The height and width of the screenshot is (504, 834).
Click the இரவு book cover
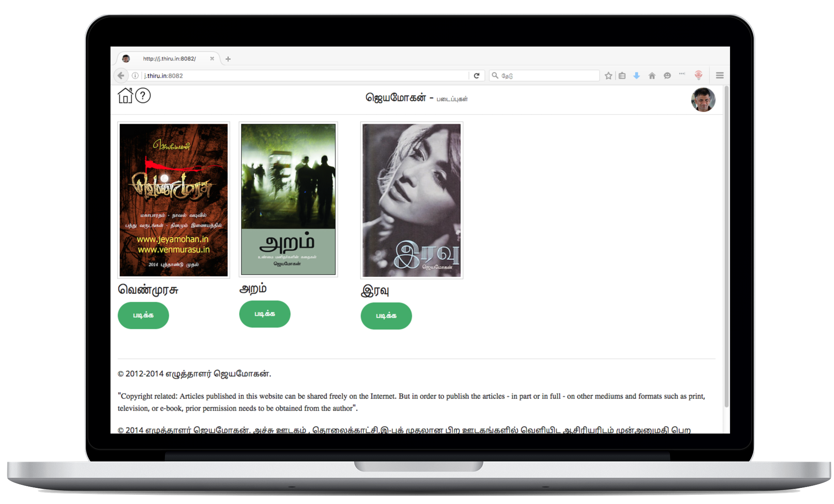tap(412, 200)
